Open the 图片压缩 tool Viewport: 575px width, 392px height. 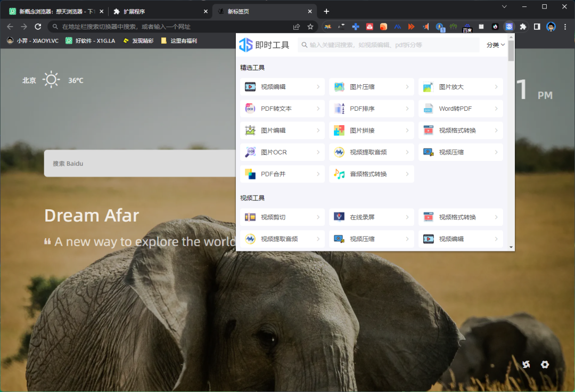[x=371, y=87]
